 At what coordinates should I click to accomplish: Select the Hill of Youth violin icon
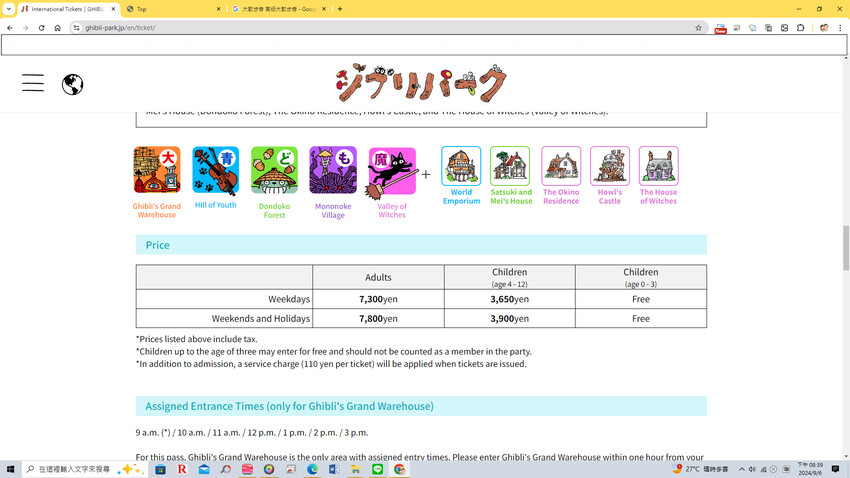pyautogui.click(x=216, y=169)
